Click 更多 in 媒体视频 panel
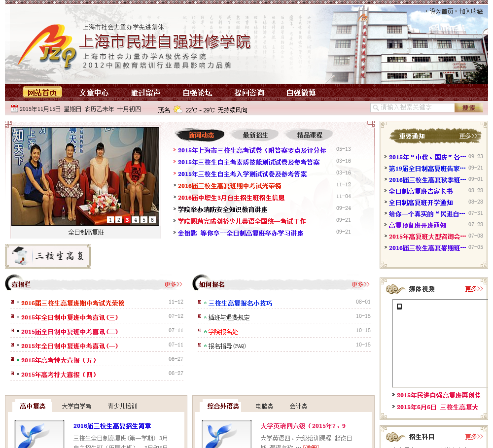This screenshot has height=448, width=493. tap(474, 289)
